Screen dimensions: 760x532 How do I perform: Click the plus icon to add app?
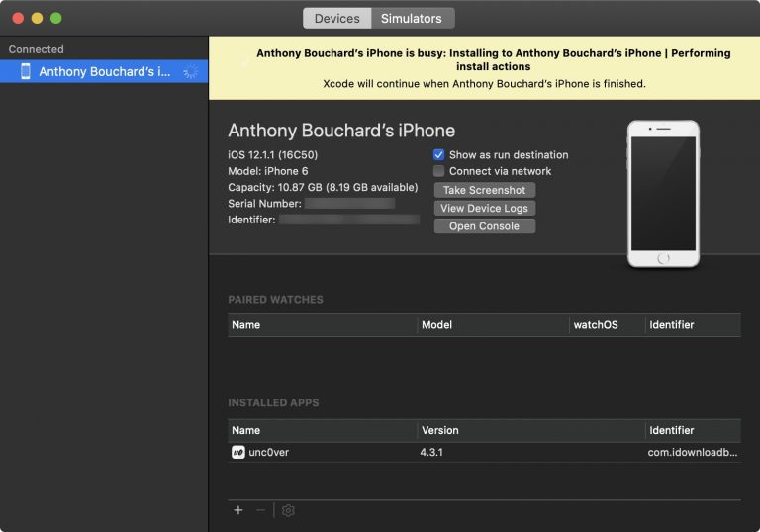click(x=238, y=510)
